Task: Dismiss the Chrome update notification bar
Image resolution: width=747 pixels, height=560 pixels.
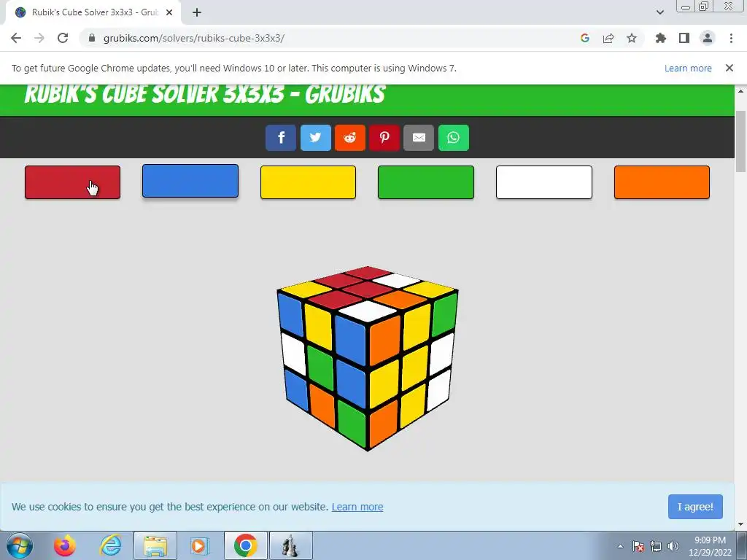Action: coord(729,68)
